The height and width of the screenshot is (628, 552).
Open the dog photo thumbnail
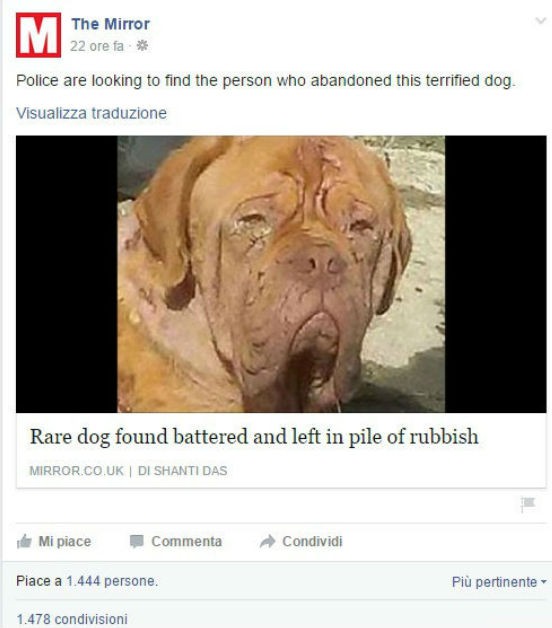coord(281,274)
